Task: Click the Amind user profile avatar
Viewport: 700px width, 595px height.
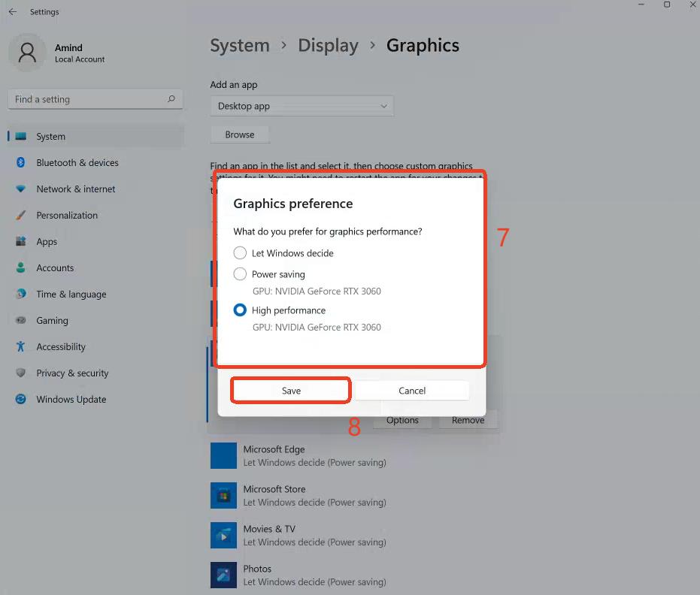Action: (28, 53)
